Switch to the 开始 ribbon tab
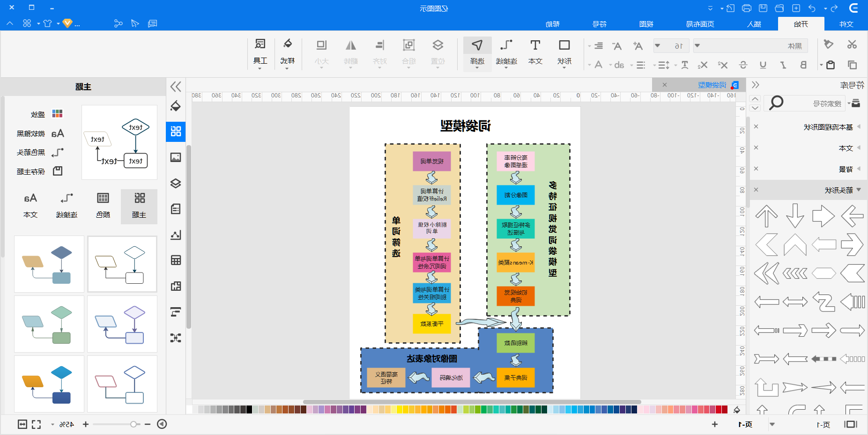The image size is (868, 435). point(801,24)
